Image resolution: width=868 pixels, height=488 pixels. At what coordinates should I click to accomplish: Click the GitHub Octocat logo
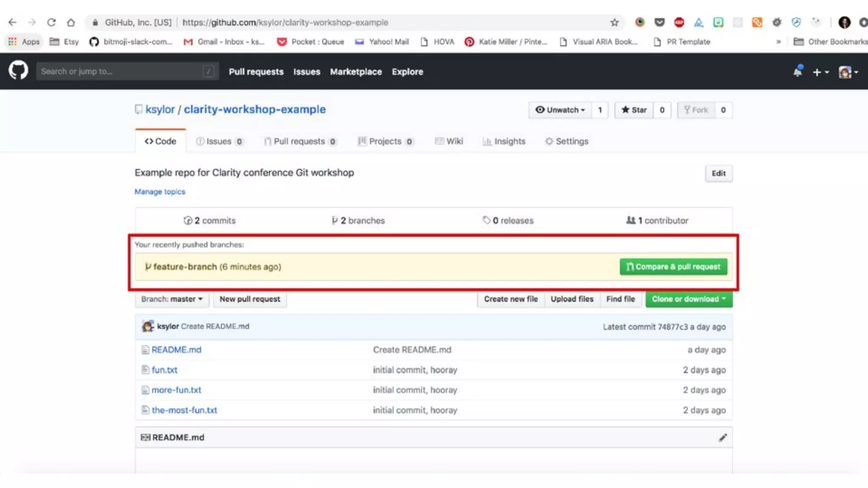pyautogui.click(x=18, y=70)
